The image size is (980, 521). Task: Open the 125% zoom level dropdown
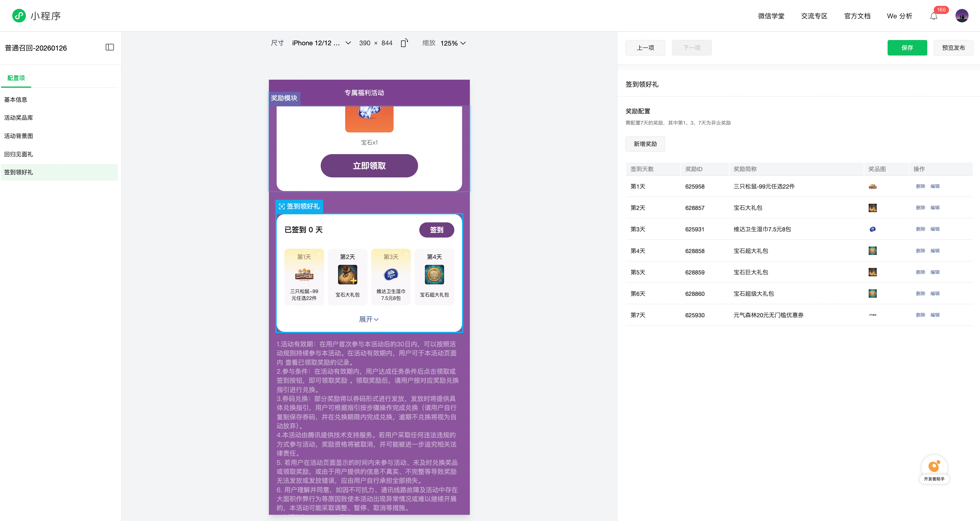[x=453, y=43]
